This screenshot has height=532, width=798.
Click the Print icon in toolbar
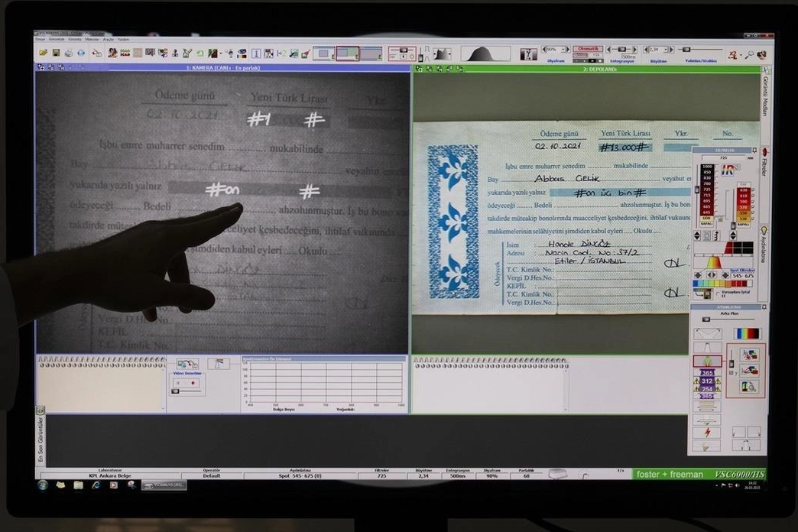(69, 53)
